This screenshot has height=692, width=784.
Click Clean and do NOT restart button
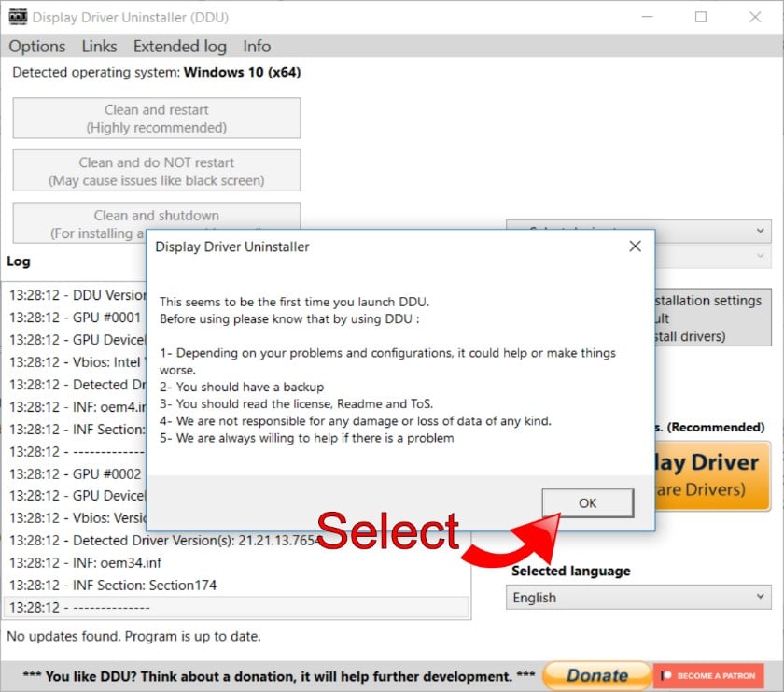click(x=157, y=171)
